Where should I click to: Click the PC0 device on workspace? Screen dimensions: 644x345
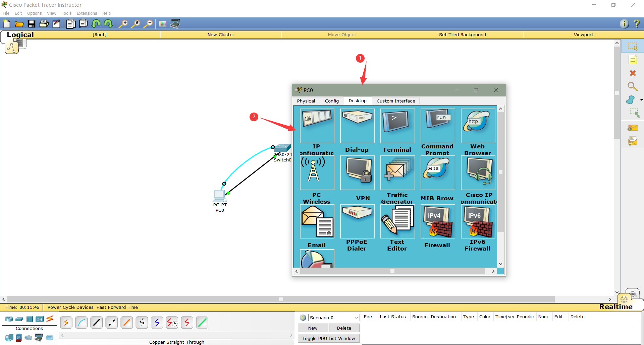219,196
